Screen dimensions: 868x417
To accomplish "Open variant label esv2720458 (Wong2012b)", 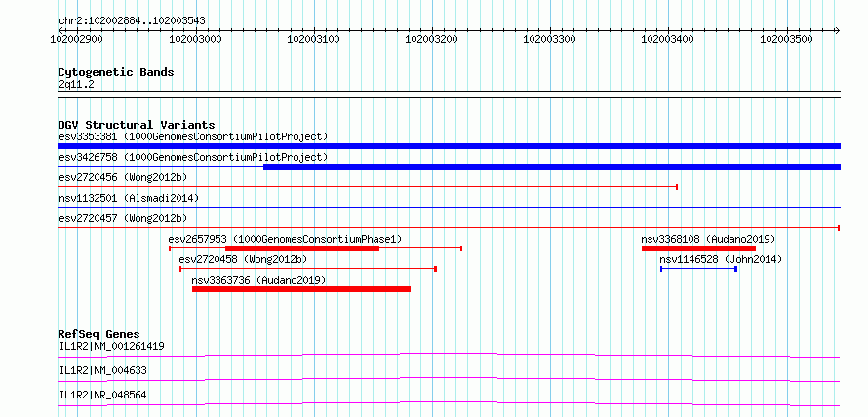I will pos(243,259).
